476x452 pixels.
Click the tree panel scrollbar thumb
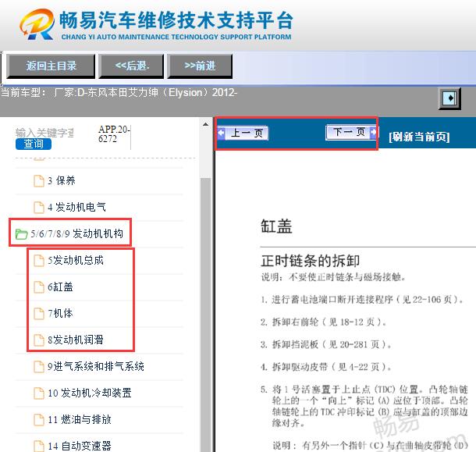pyautogui.click(x=205, y=315)
